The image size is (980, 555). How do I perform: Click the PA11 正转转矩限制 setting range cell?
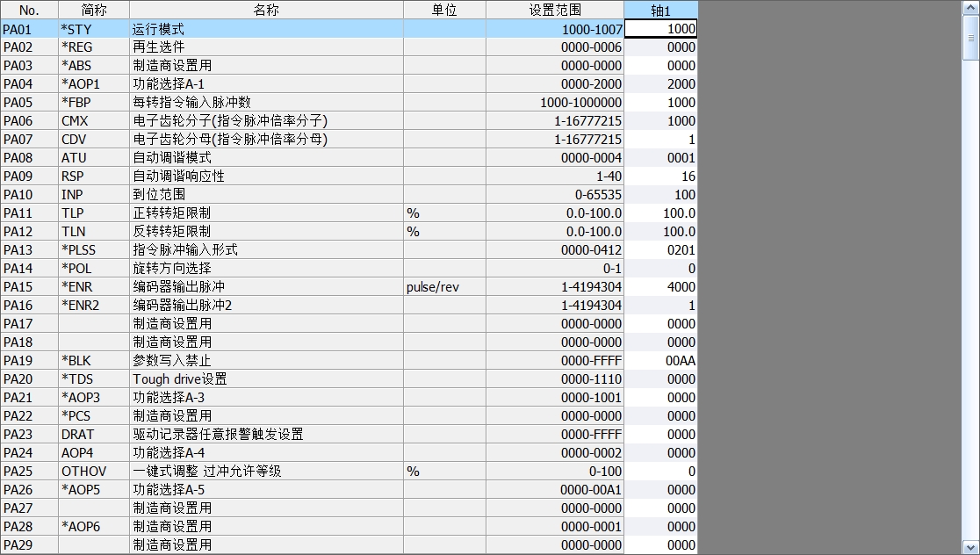[555, 213]
